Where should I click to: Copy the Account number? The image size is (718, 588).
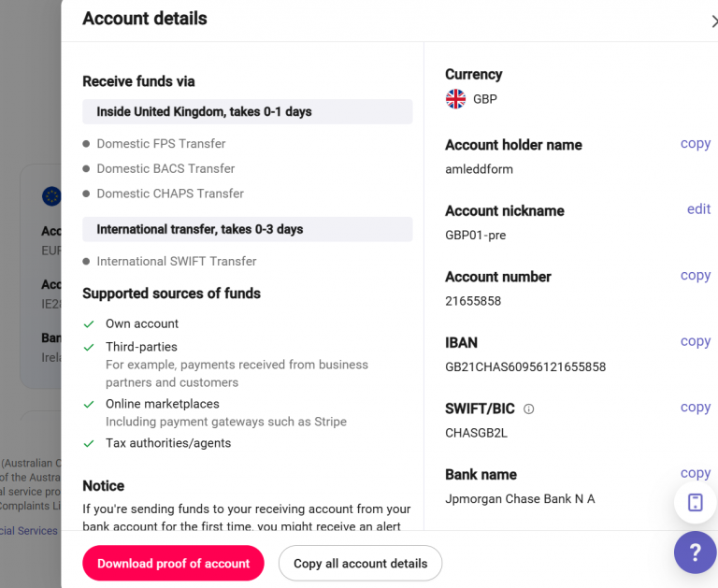[x=696, y=276]
